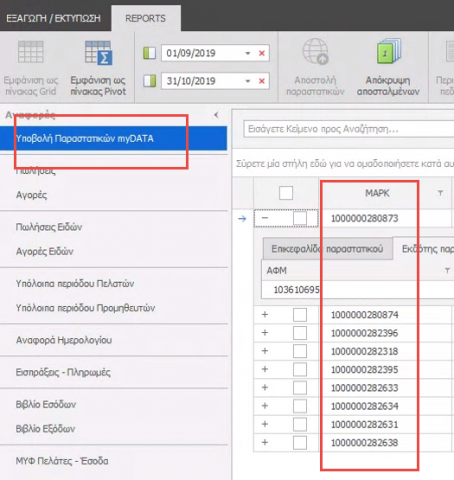Expand row 1000000282396 details
Viewport: 454px width, 480px height.
(x=265, y=333)
